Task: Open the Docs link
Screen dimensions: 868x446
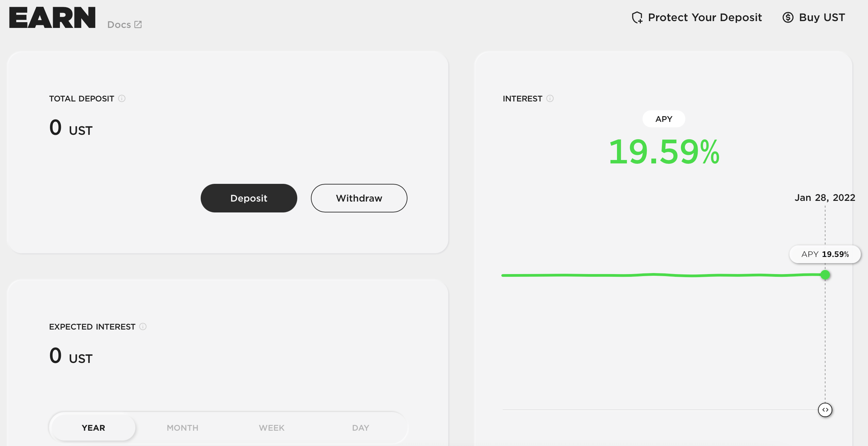Action: 119,24
